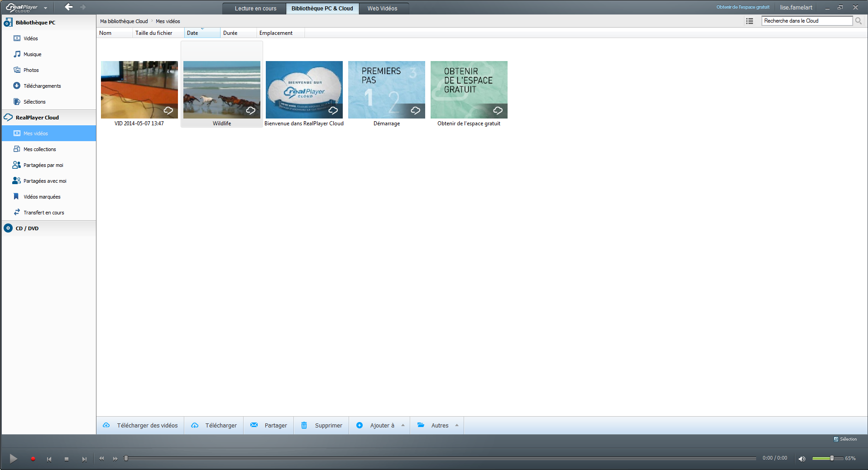
Task: Click the Télécharger button
Action: [214, 425]
